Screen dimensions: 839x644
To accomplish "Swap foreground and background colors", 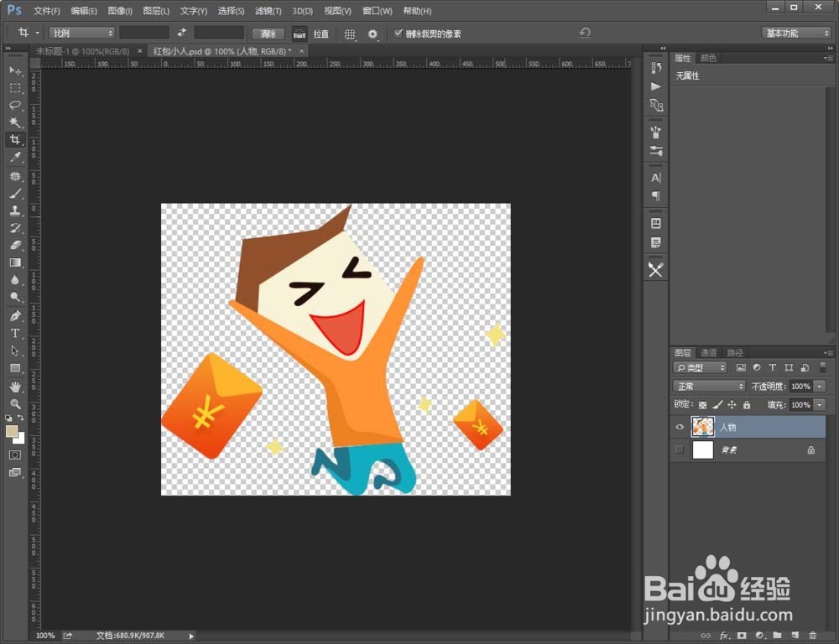I will coord(21,418).
